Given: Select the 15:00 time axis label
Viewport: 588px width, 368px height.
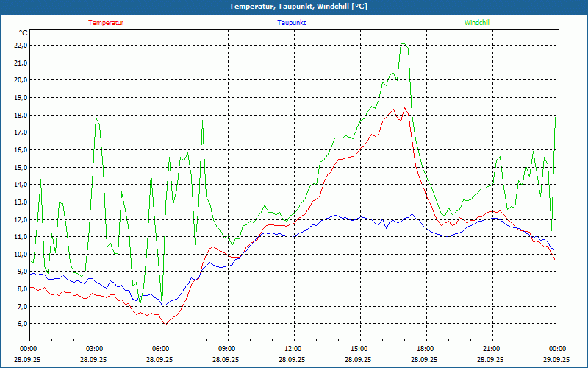Looking at the screenshot, I should click(359, 349).
